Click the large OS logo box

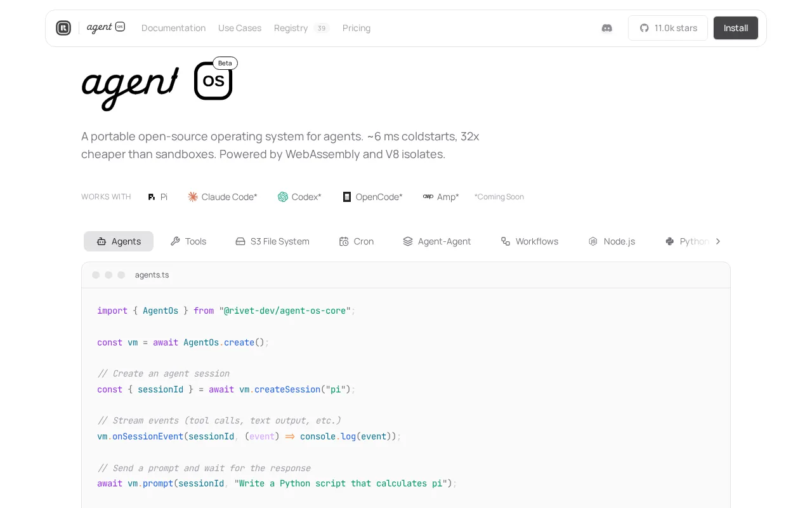(x=213, y=81)
